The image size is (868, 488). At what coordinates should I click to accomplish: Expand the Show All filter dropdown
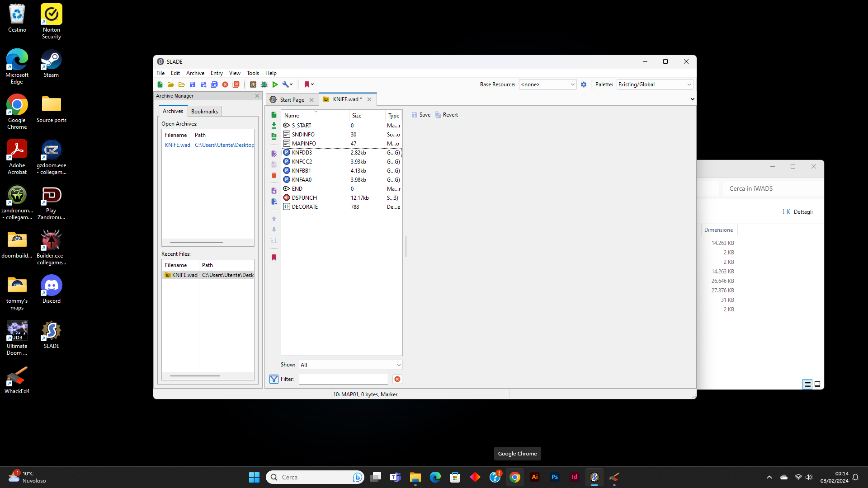click(398, 364)
